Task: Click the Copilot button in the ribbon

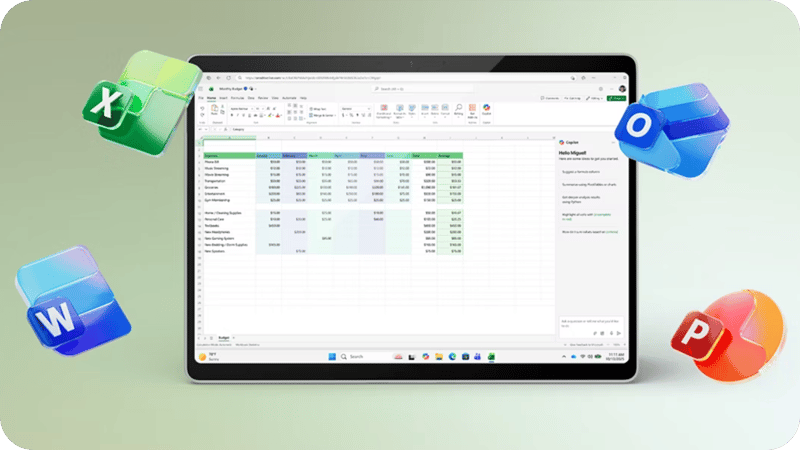Action: tap(486, 110)
